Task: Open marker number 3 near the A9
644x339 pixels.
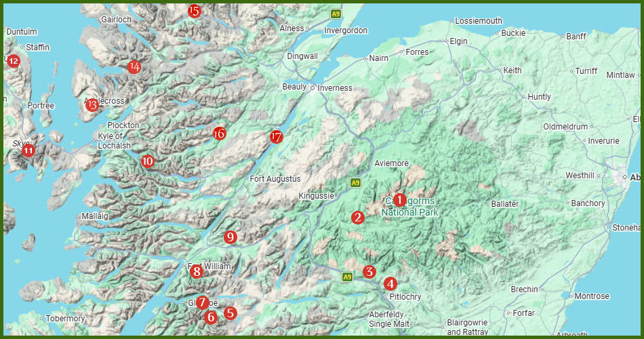Action: [369, 272]
